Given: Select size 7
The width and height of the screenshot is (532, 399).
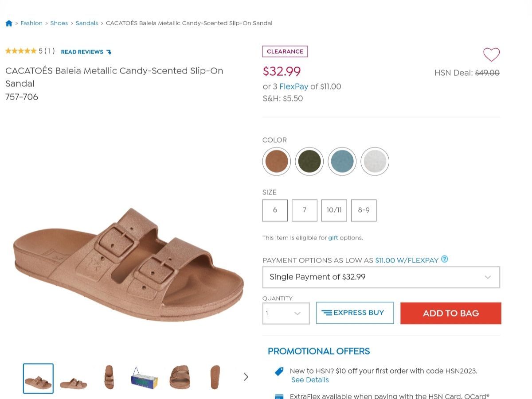Looking at the screenshot, I should [x=304, y=210].
